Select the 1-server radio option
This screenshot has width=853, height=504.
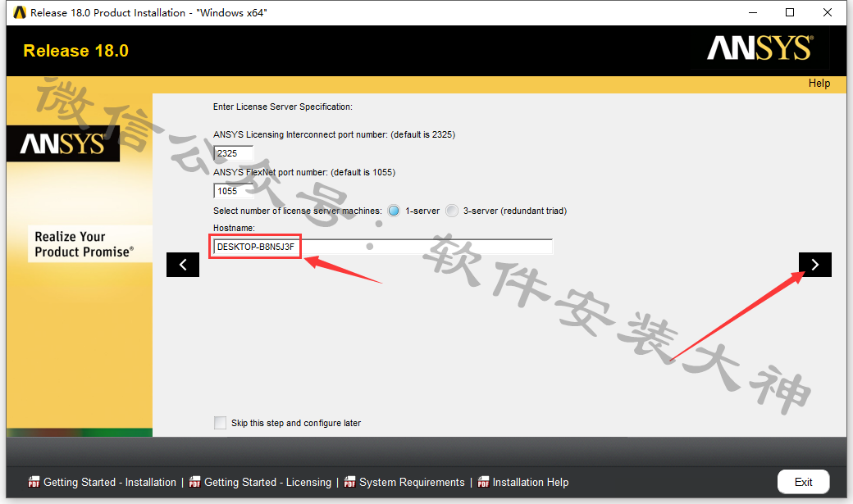394,211
